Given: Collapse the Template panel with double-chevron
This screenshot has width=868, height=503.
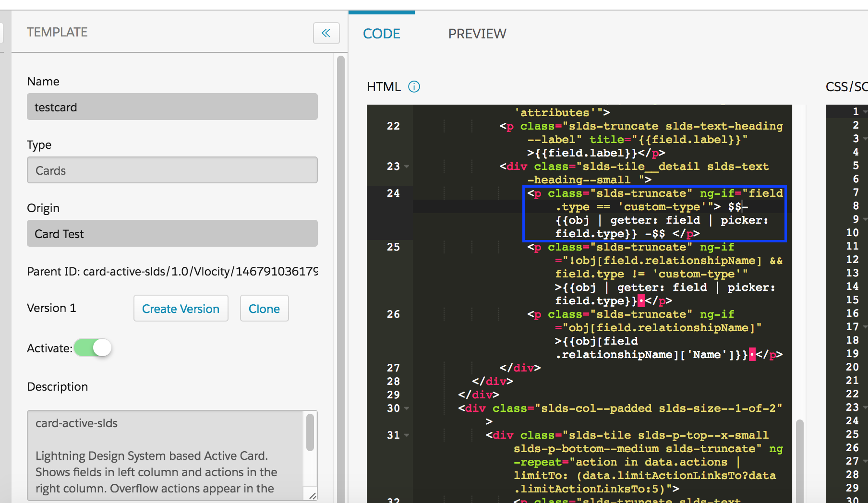Looking at the screenshot, I should (x=326, y=33).
